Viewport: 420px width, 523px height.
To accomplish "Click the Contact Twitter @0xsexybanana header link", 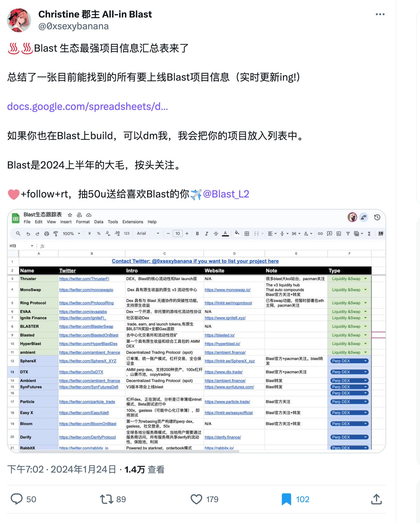I will [x=195, y=261].
